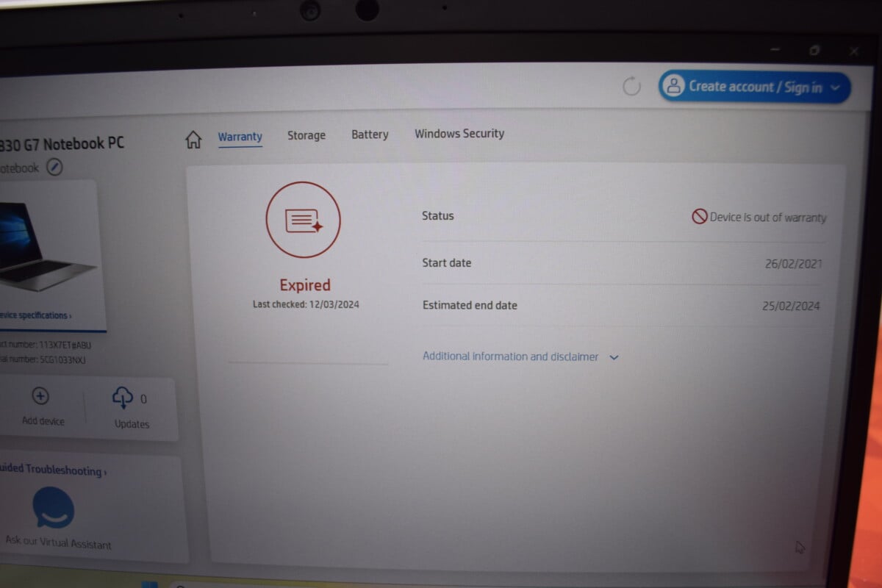Click the 'Status' label

pos(438,216)
